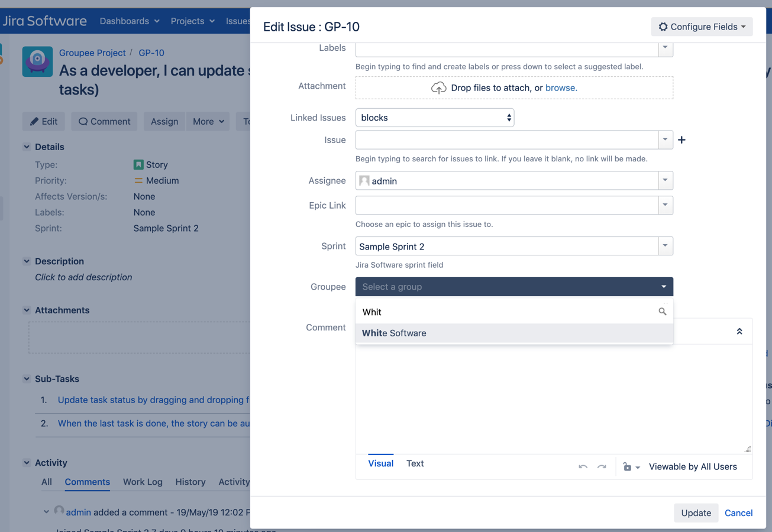Open the More actions dropdown
Image resolution: width=772 pixels, height=532 pixels.
pos(208,121)
